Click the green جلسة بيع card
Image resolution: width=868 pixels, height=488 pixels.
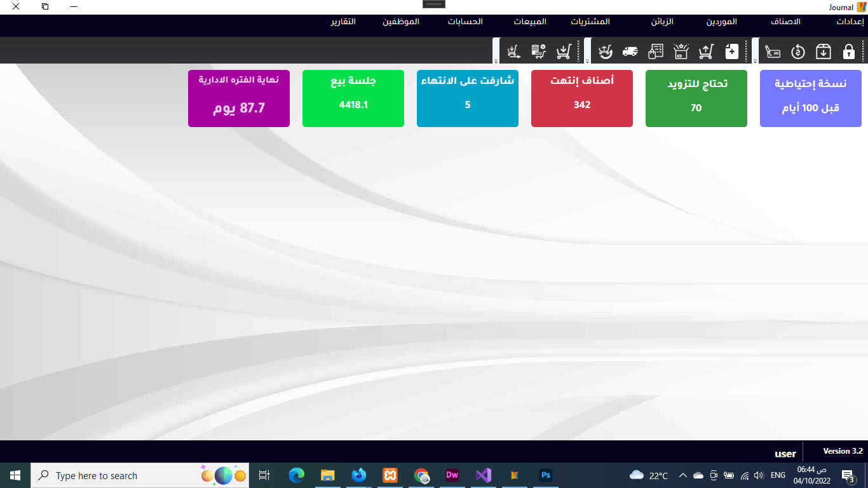(353, 98)
